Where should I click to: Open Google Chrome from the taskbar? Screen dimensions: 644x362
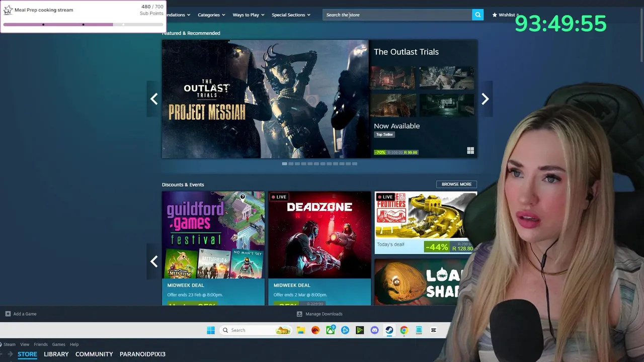tap(404, 330)
